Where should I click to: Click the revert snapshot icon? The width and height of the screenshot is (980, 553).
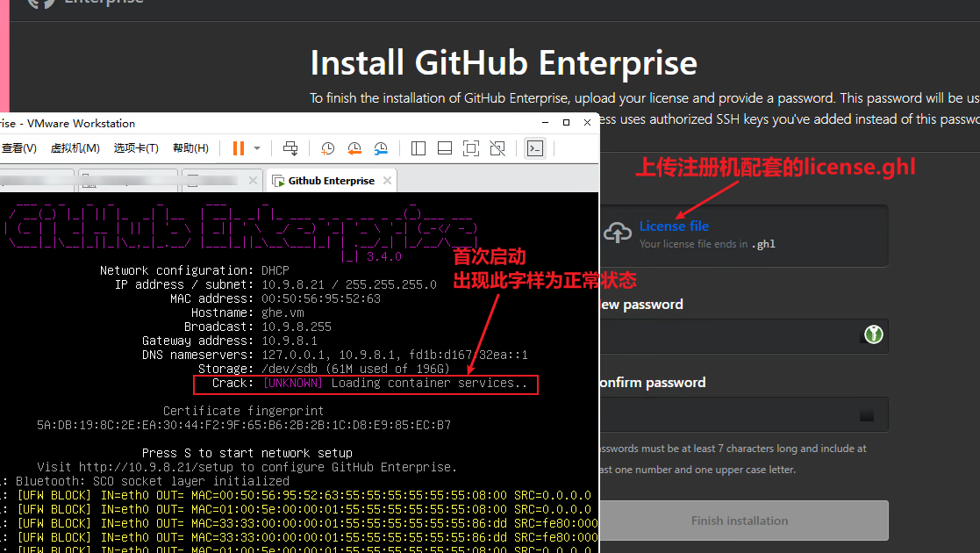(x=354, y=148)
